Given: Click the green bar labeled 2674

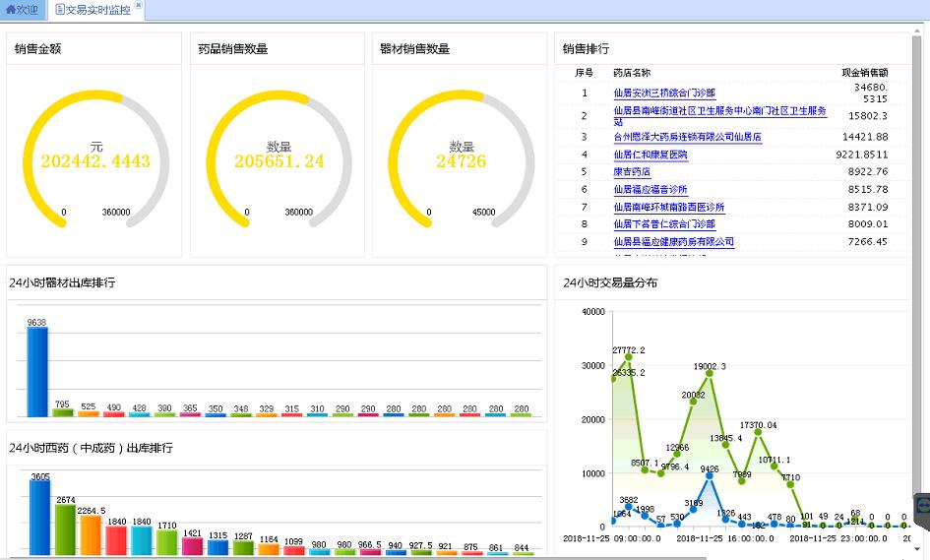Looking at the screenshot, I should (x=65, y=529).
